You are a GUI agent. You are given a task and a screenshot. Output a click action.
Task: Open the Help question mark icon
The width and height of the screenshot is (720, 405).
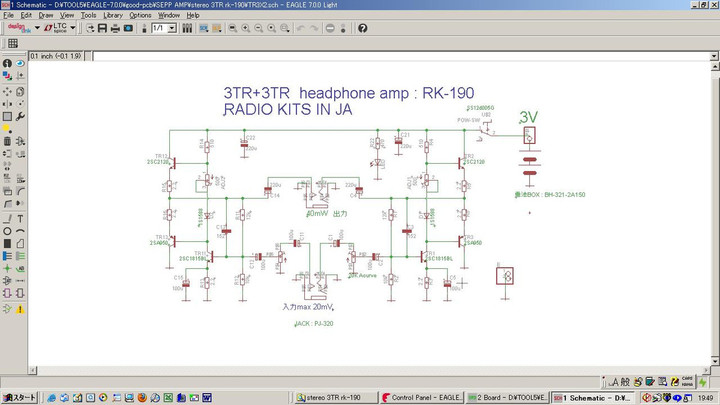point(362,28)
